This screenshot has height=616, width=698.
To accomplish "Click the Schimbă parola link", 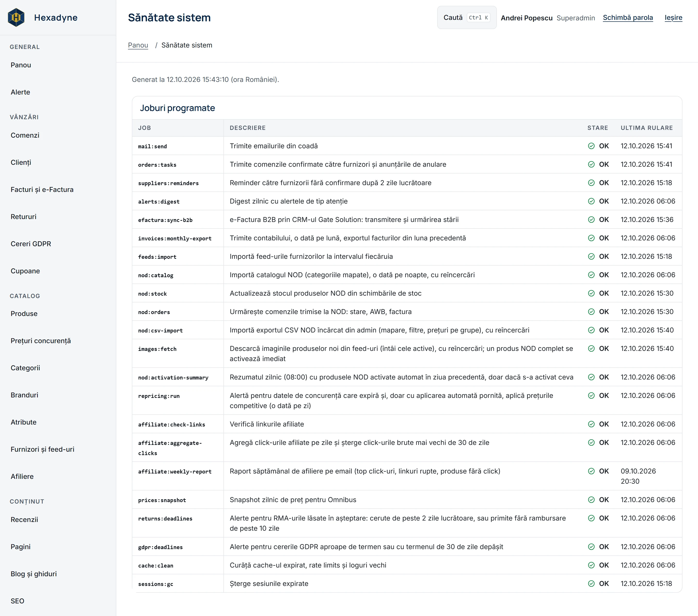I will click(x=628, y=18).
